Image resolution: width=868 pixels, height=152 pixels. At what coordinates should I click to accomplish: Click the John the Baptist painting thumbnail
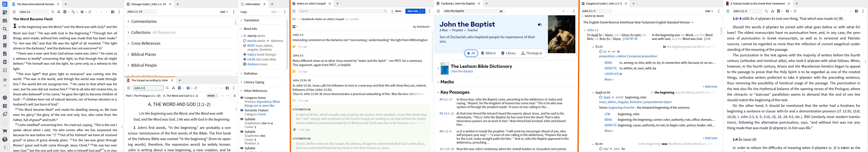click(x=561, y=34)
